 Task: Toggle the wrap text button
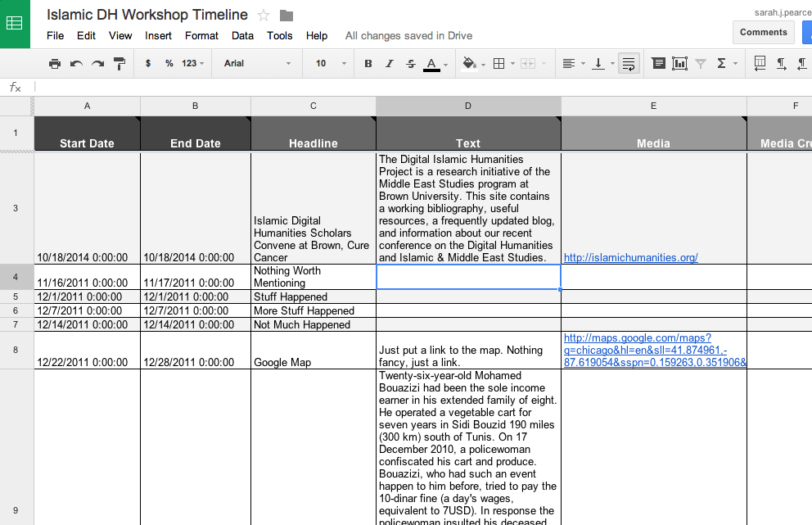(x=629, y=64)
